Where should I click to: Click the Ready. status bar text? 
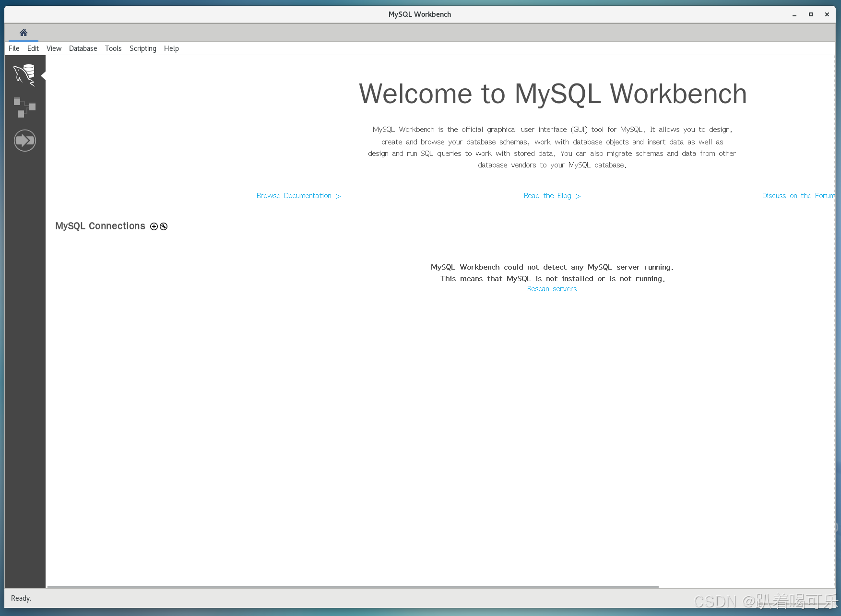click(21, 598)
